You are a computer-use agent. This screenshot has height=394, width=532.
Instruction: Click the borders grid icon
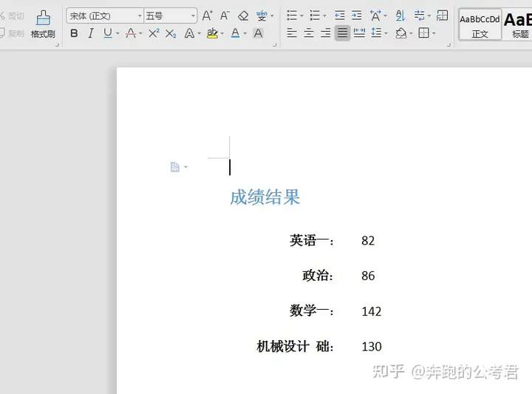(424, 33)
